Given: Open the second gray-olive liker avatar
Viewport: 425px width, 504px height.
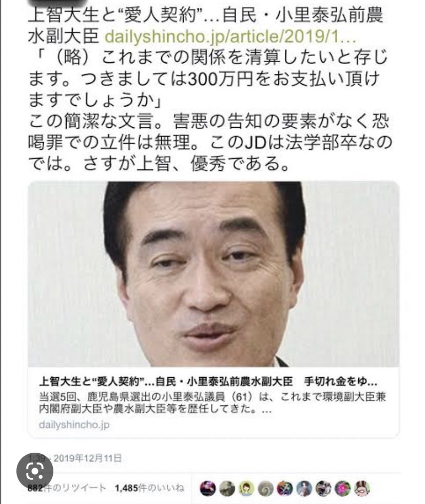Looking at the screenshot, I should (x=227, y=489).
